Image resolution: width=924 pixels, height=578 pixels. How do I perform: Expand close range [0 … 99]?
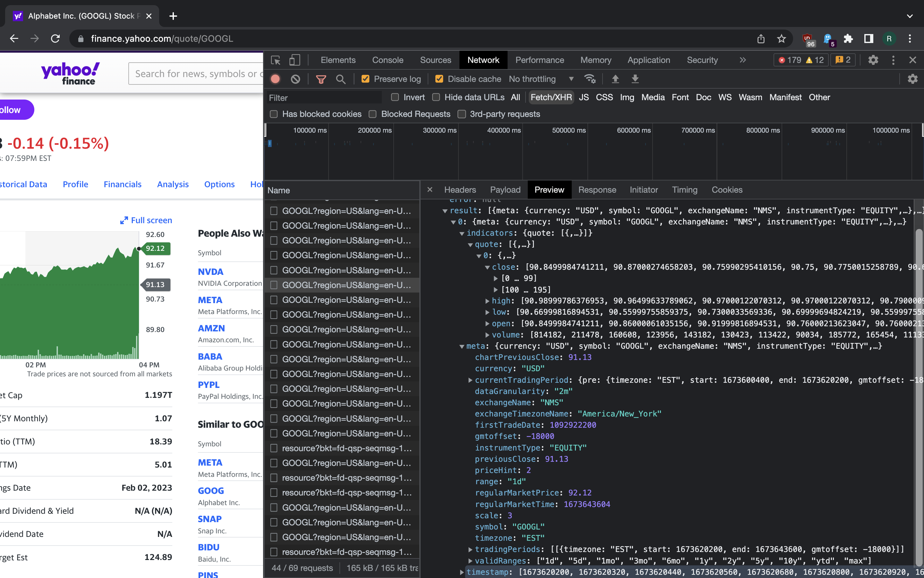pos(496,279)
